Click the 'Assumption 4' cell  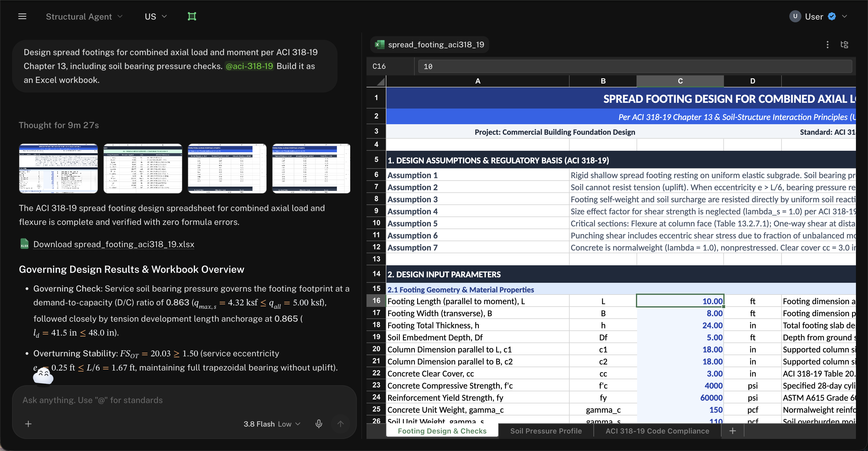477,211
